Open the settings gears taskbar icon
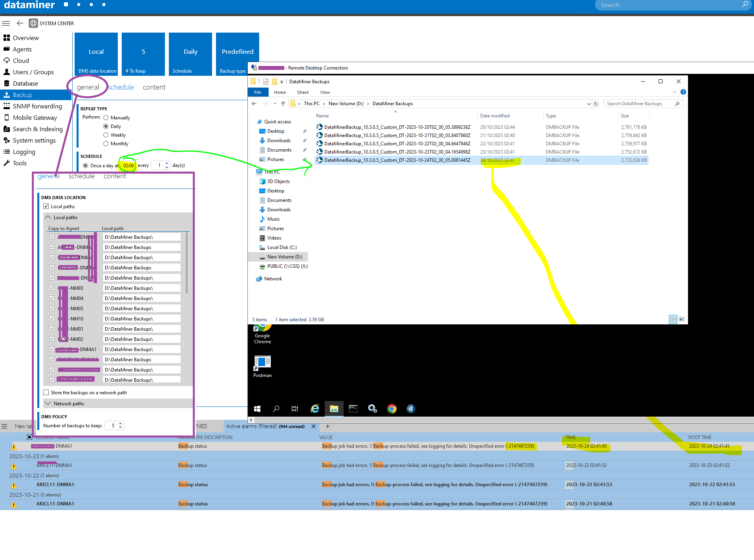Viewport: 754px width, 560px height. tap(372, 409)
